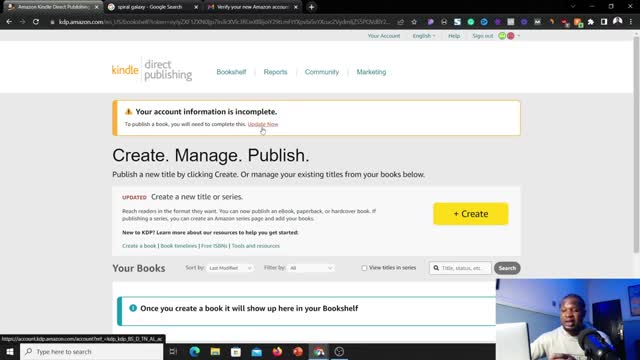Reload the current page
The height and width of the screenshot is (360, 640).
coord(36,22)
